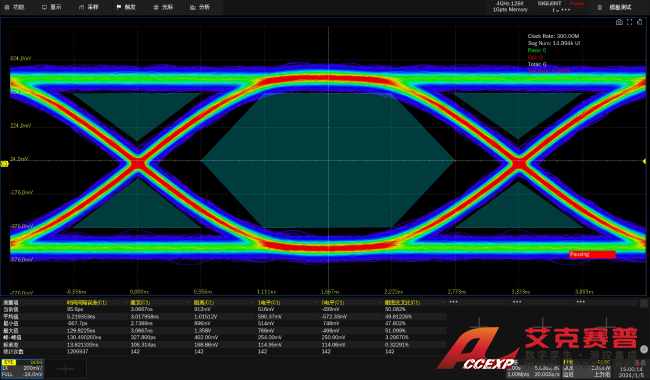Open the 功能 utility menu

click(14, 7)
